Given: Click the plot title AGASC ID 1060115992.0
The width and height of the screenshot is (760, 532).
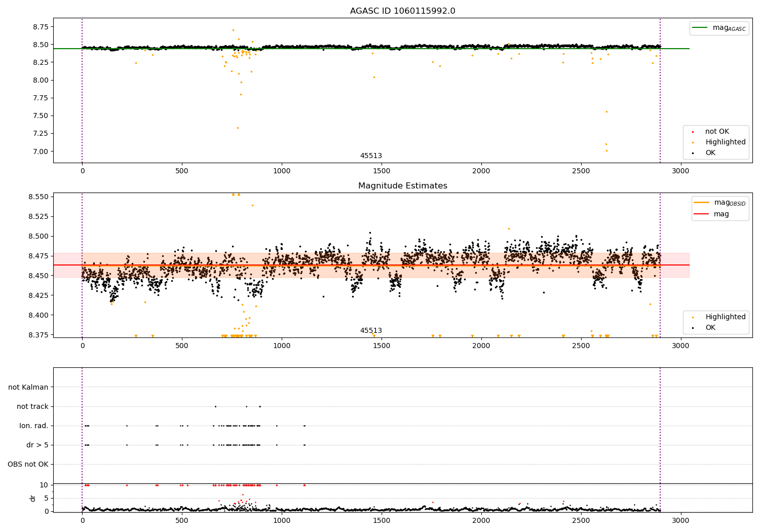Looking at the screenshot, I should pos(402,11).
